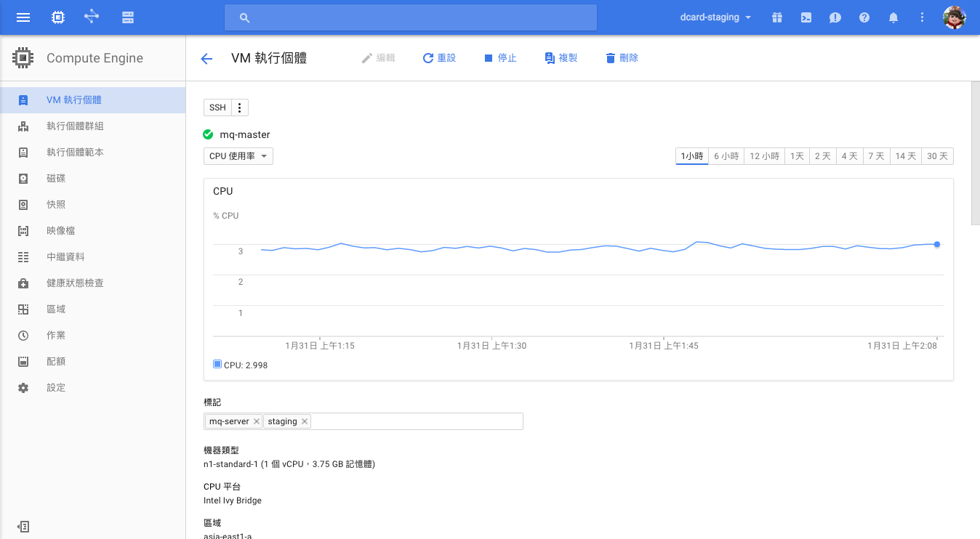Open the hamburger navigation menu

tap(23, 17)
